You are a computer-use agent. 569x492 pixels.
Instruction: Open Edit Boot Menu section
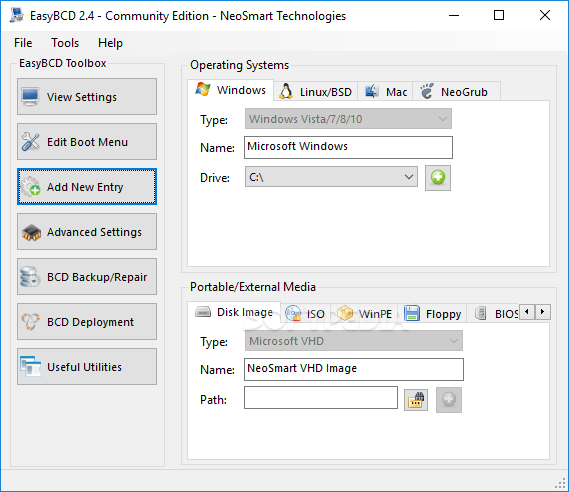pos(87,142)
